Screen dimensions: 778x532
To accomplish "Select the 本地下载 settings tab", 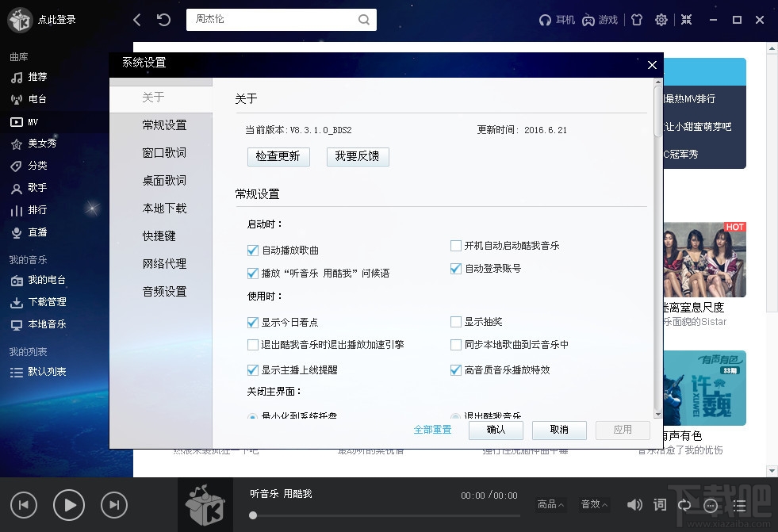I will point(164,209).
